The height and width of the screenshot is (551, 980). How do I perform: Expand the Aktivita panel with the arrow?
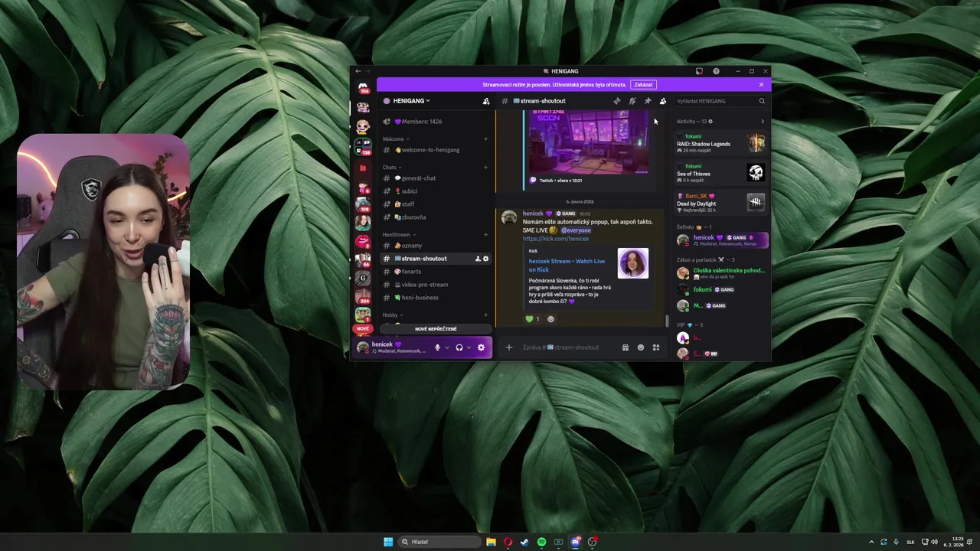(762, 122)
